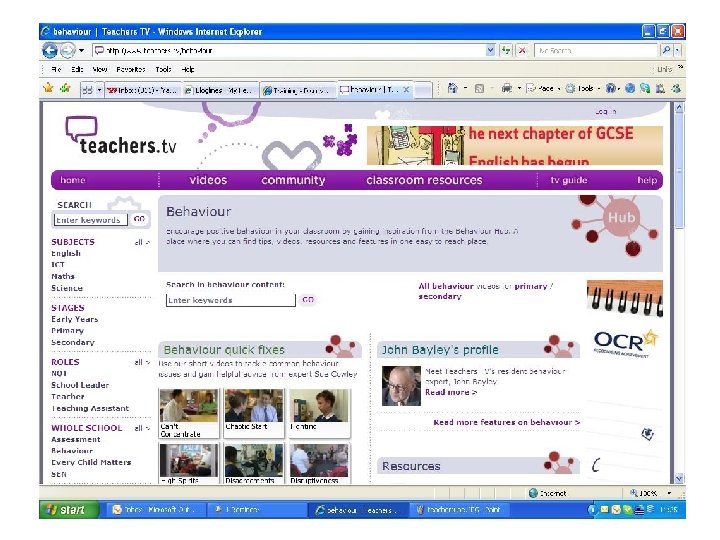Click the Home toolbar icon
This screenshot has height=540, width=720.
click(452, 88)
